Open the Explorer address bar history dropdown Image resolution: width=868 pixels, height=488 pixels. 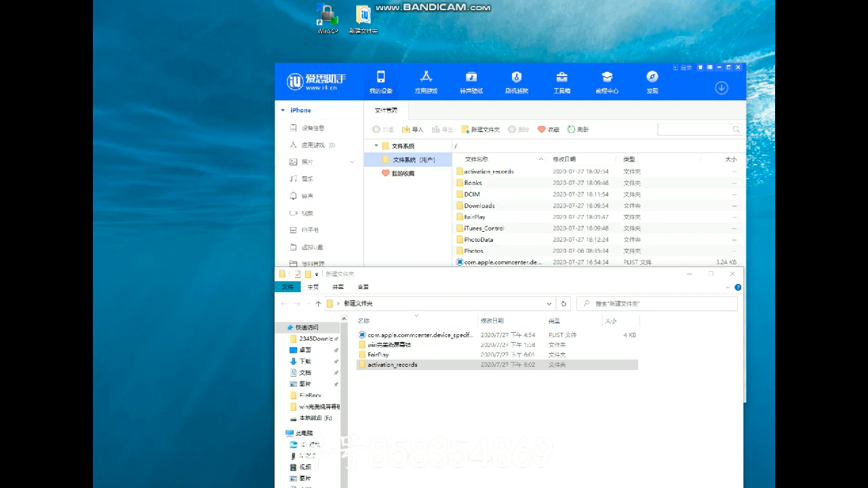[549, 304]
